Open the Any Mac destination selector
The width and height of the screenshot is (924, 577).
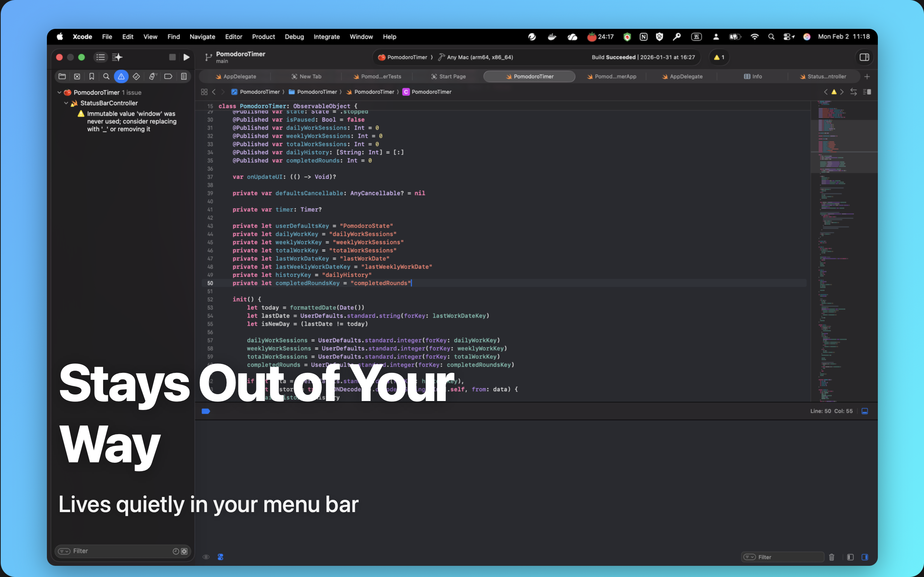click(x=480, y=57)
